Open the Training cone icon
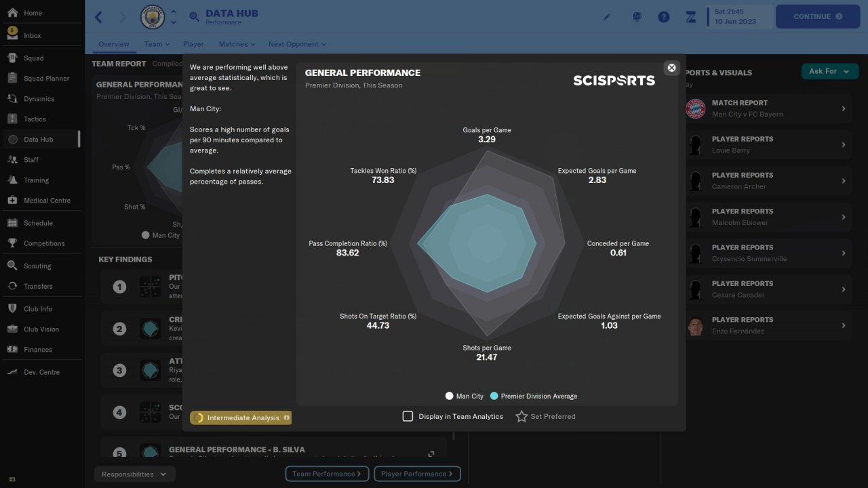 (12, 180)
